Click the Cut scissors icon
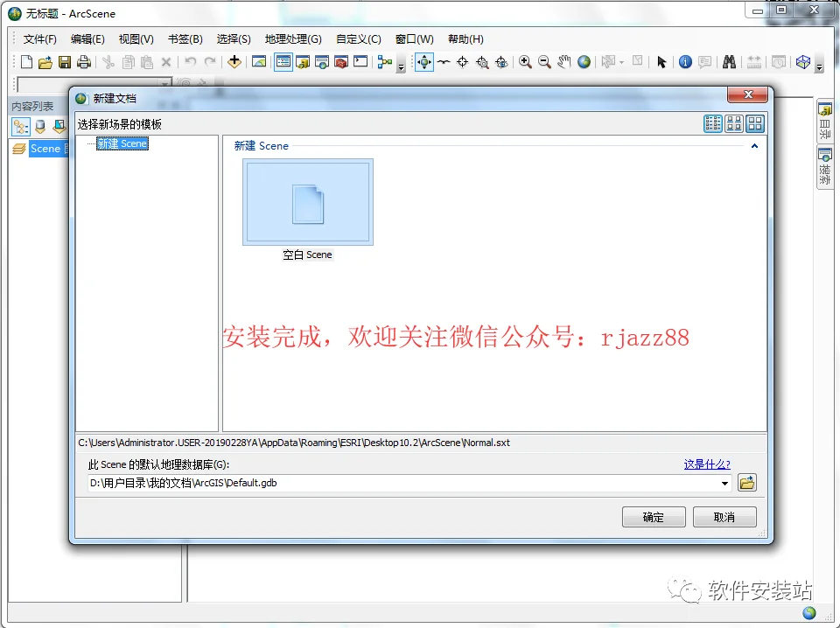 coord(108,62)
